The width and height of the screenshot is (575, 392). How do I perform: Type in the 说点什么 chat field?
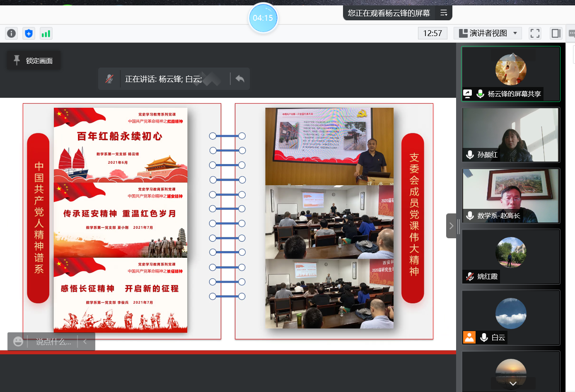click(53, 341)
